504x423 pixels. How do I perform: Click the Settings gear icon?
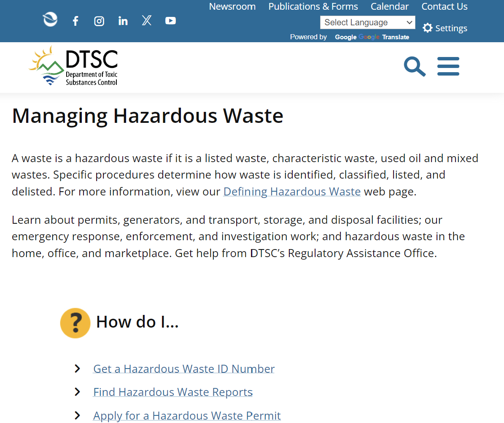428,28
